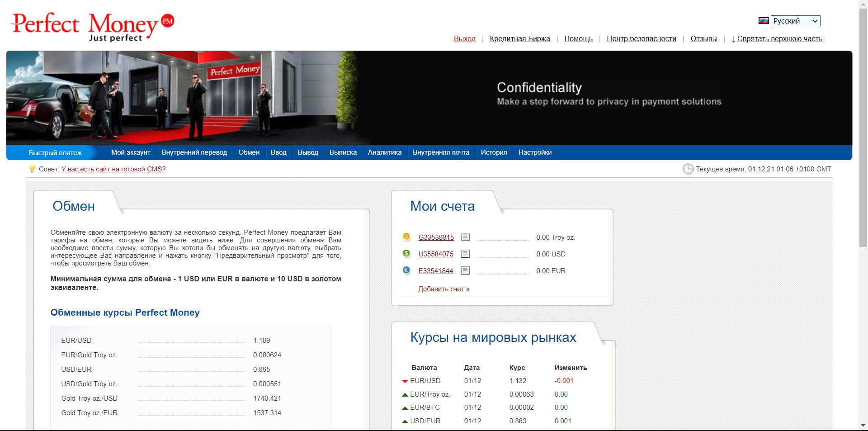This screenshot has height=431, width=868.
Task: Open account E33541844
Action: pos(436,271)
